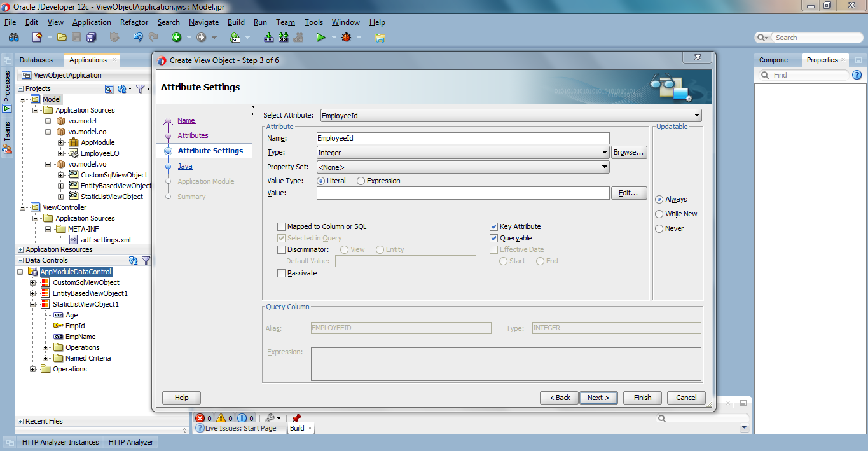Set Updatable to While New

659,214
